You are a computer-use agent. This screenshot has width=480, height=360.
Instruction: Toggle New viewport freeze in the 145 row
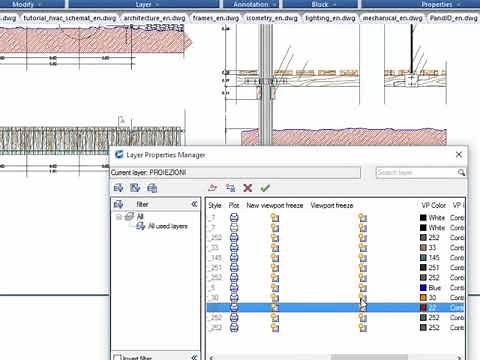[275, 258]
